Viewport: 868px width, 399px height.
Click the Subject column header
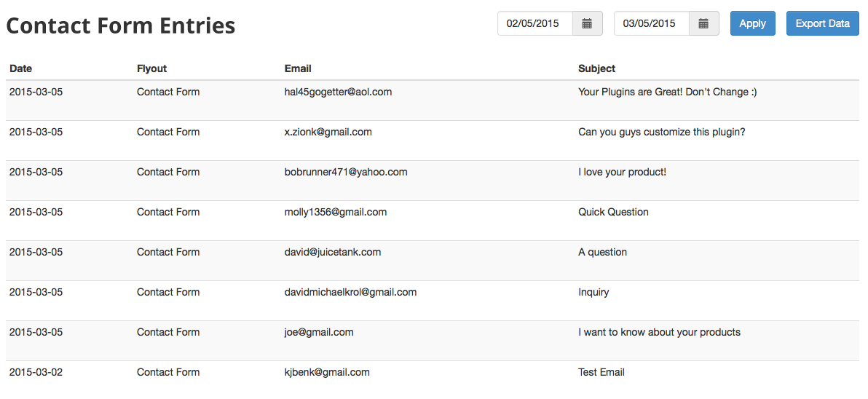point(597,68)
